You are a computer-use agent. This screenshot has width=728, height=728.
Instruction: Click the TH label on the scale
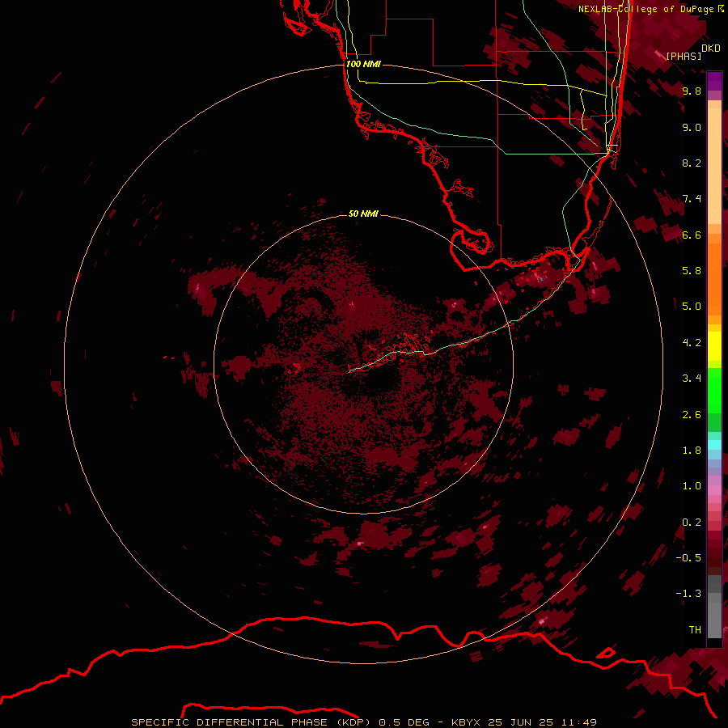pos(695,629)
